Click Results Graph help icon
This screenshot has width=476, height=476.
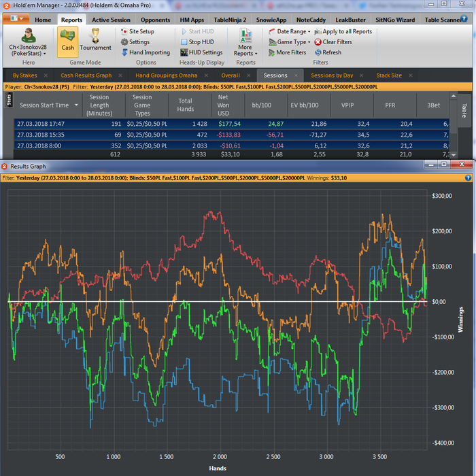coord(468,178)
